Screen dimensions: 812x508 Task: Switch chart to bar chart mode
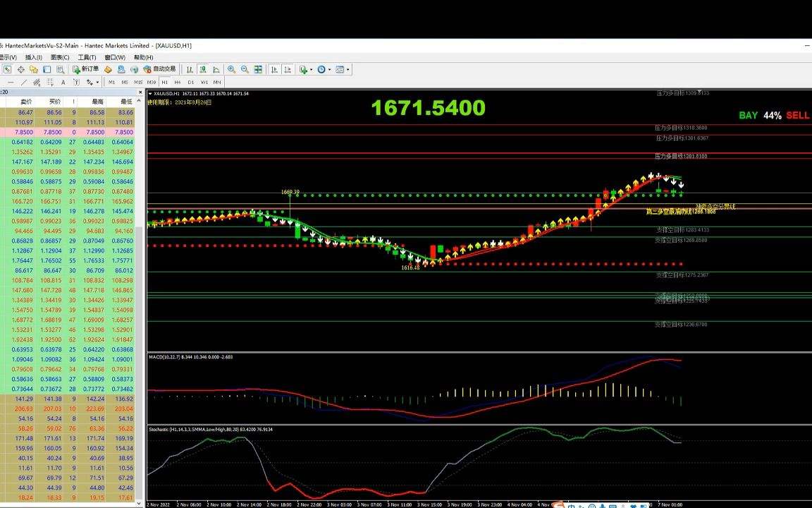tap(189, 69)
